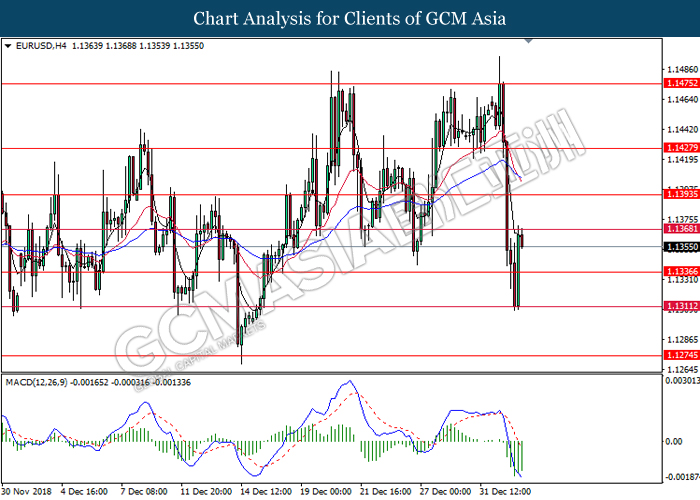Select the 1.14279 red price tag
Viewport: 700px width, 500px height.
680,148
